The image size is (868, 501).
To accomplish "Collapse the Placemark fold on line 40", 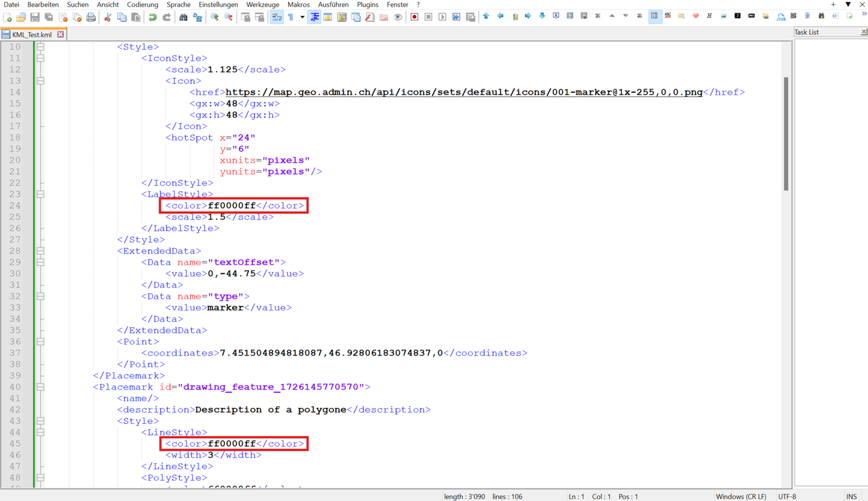I will (41, 387).
